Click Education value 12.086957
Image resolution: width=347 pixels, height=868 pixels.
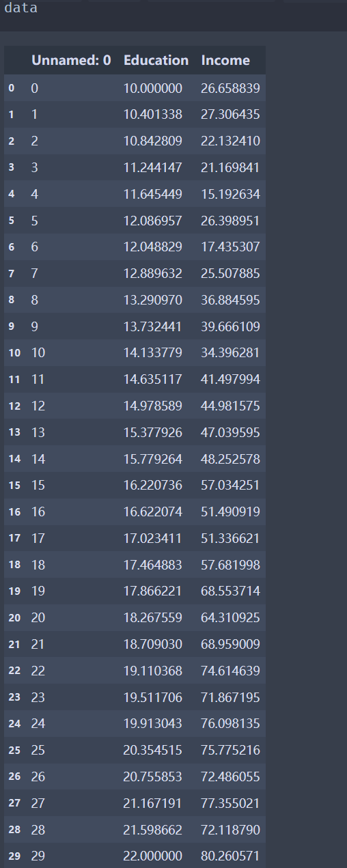click(153, 221)
